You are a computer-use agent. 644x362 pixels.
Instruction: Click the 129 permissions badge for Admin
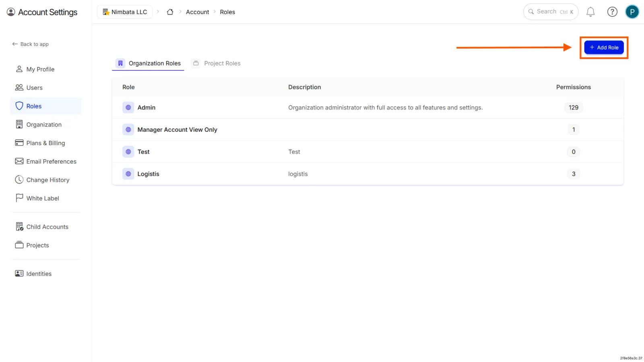pos(574,107)
